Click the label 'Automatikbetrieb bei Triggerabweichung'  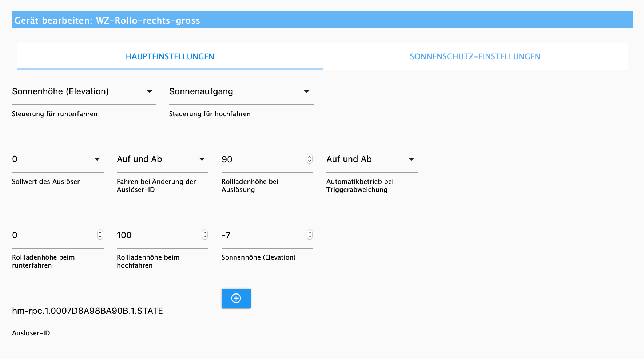[x=360, y=185]
